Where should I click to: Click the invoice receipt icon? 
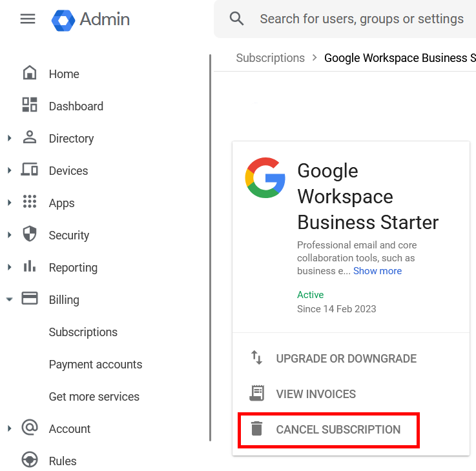coord(257,393)
